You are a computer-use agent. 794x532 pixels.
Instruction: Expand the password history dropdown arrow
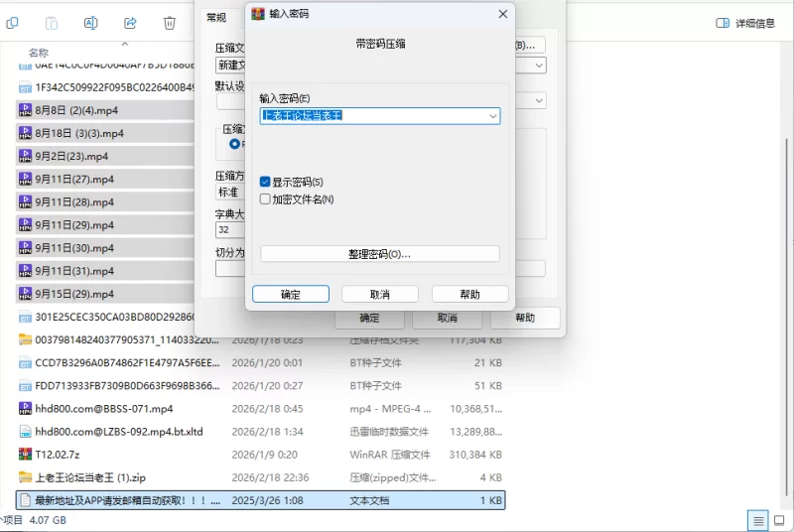pos(492,116)
